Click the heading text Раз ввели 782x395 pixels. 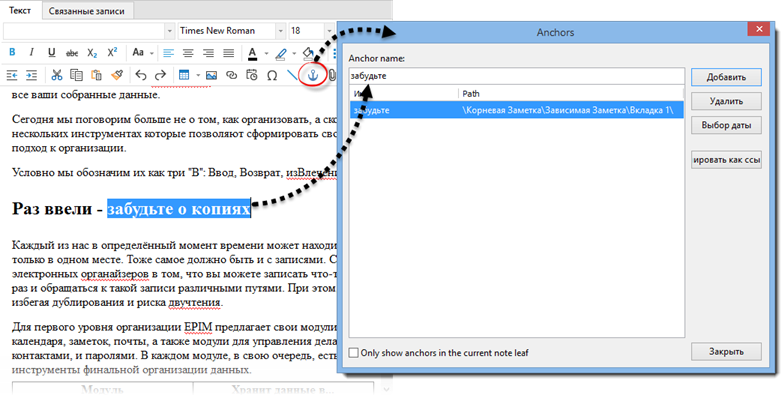tap(51, 208)
